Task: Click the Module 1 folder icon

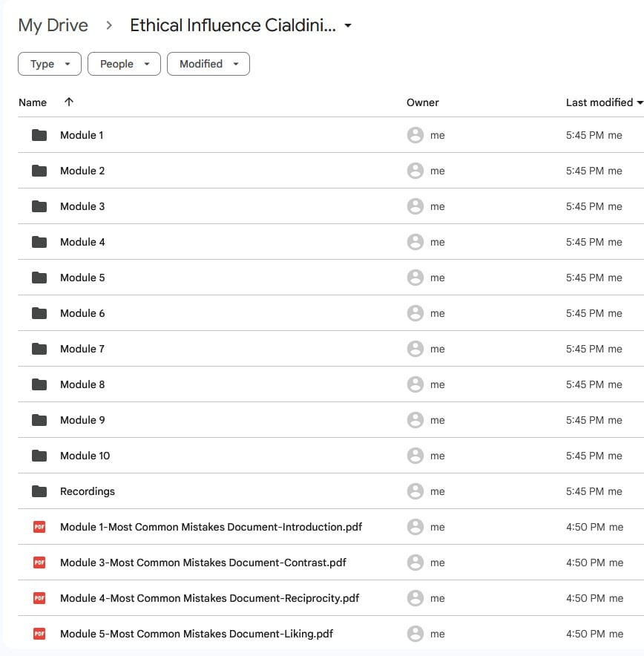Action: coord(39,135)
